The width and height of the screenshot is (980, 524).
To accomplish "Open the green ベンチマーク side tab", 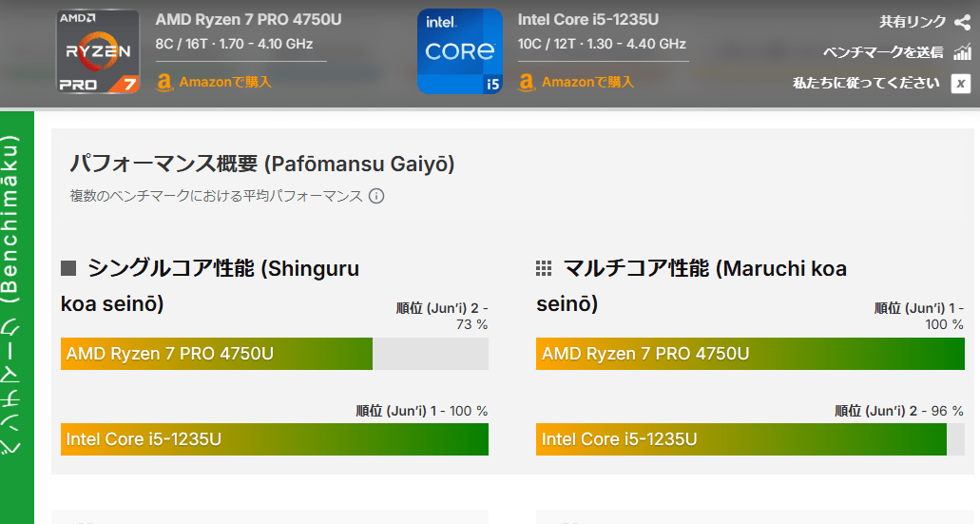I will click(x=17, y=318).
